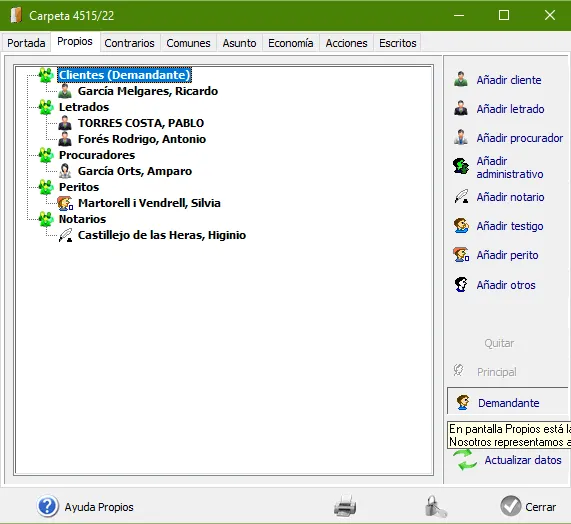
Task: Click the Añadir cliente icon
Action: pyautogui.click(x=461, y=79)
